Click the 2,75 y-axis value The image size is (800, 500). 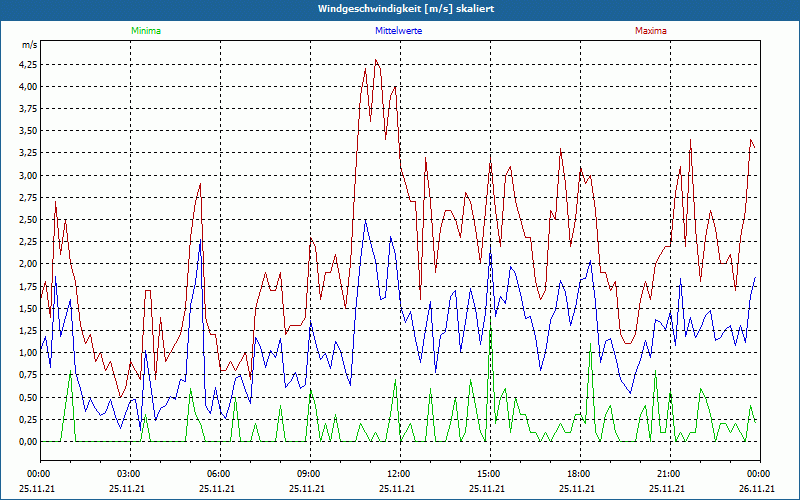(x=28, y=197)
